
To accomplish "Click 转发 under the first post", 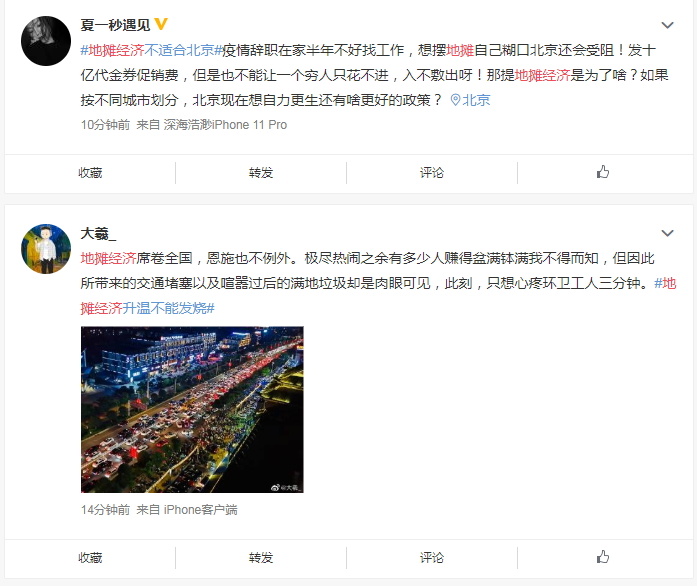I will (261, 173).
